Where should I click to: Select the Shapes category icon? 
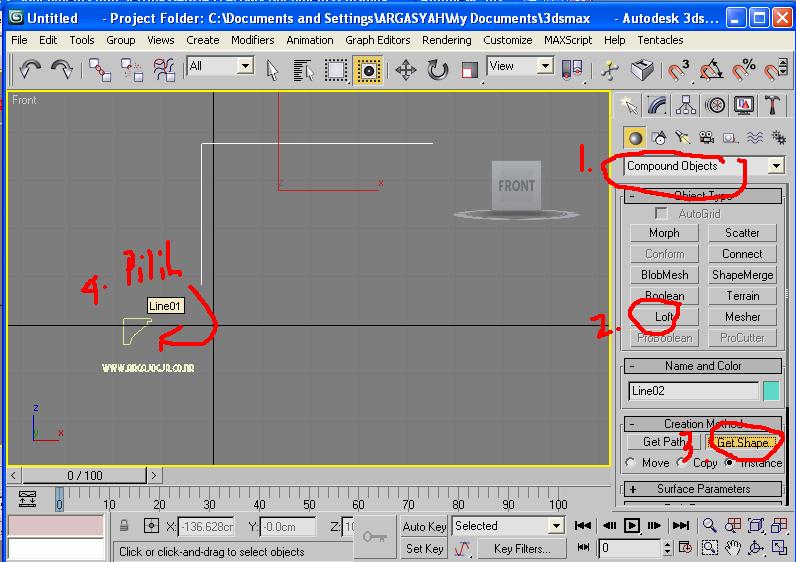click(659, 138)
